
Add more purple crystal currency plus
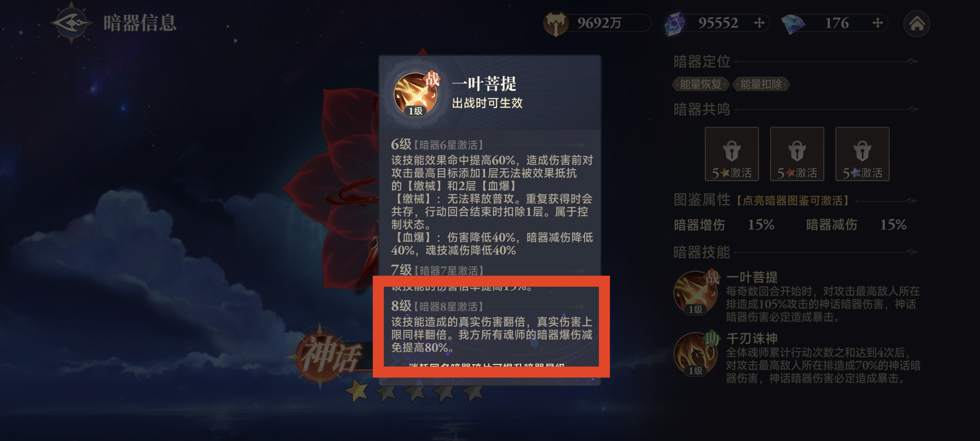click(x=759, y=23)
